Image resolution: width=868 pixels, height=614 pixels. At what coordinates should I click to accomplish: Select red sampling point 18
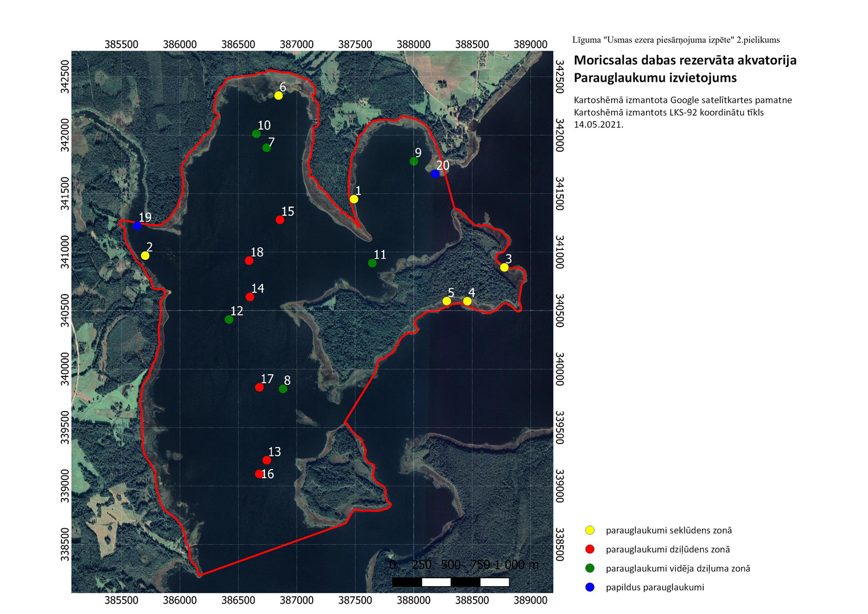tap(249, 261)
